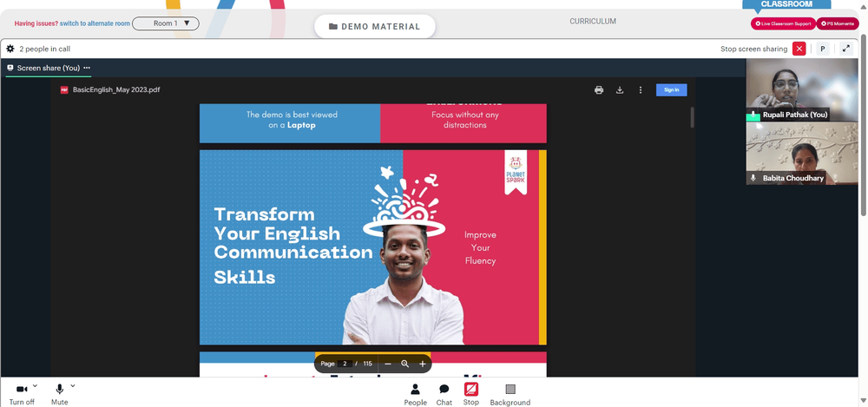Turn off the camera
The height and width of the screenshot is (407, 868).
[x=22, y=396]
